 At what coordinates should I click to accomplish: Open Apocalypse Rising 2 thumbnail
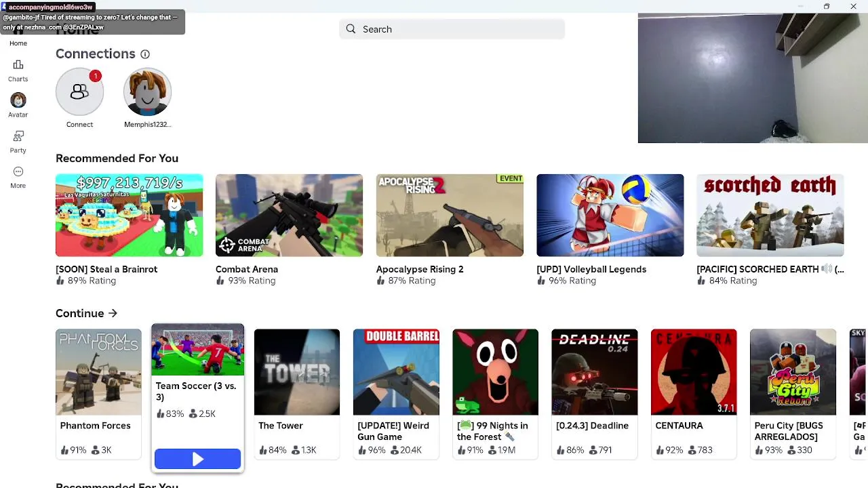450,216
